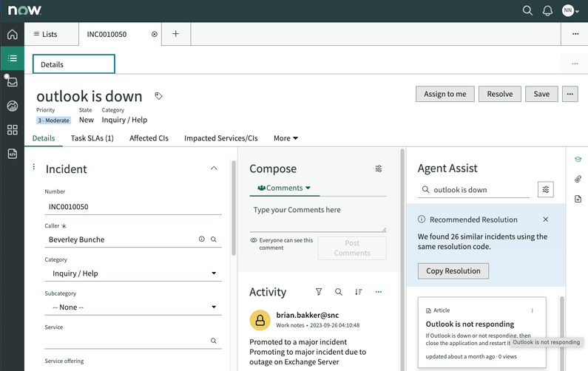Open the Inbox icon in sidebar
This screenshot has width=588, height=371.
[x=13, y=81]
